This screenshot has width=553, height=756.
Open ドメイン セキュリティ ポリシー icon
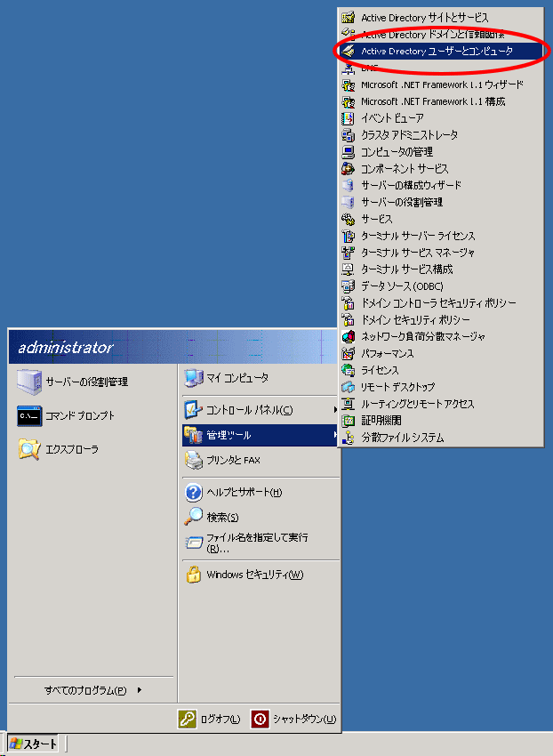(349, 319)
